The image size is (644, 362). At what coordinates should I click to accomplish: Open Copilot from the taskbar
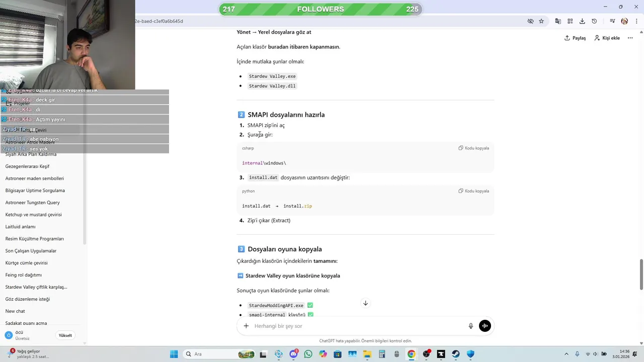pyautogui.click(x=323, y=354)
